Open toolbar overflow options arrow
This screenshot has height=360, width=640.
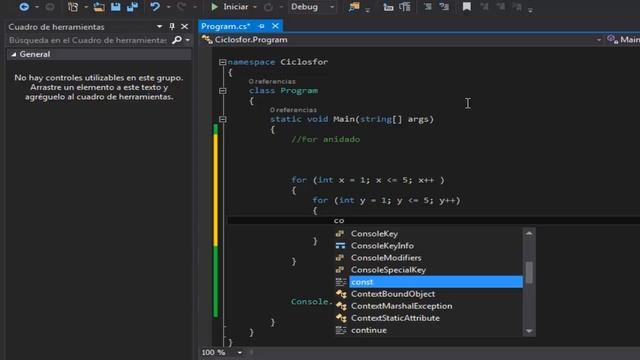pos(530,10)
